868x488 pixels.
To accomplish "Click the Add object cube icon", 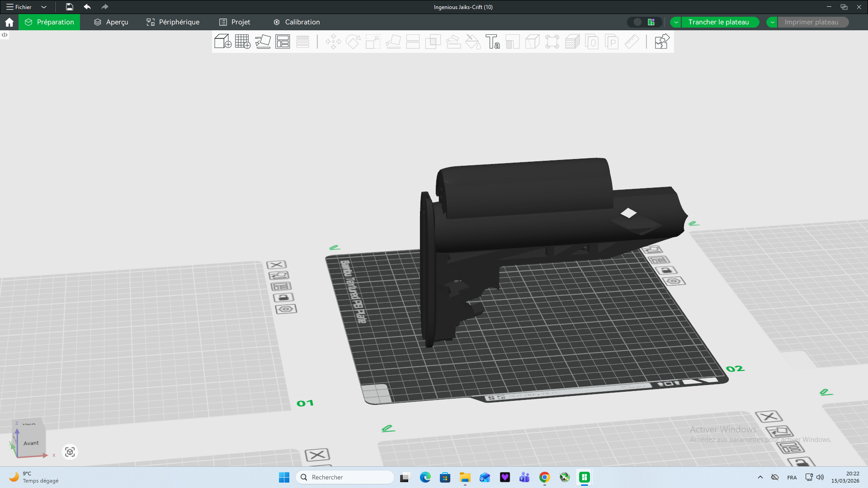I will [x=223, y=42].
